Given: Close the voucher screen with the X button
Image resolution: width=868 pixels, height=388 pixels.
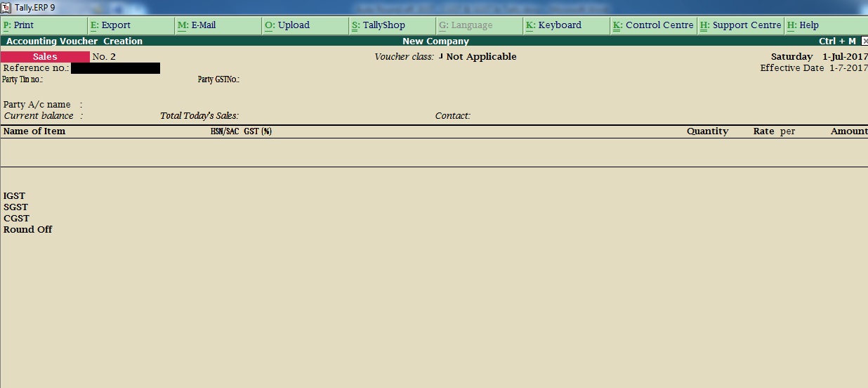Looking at the screenshot, I should pos(864,41).
